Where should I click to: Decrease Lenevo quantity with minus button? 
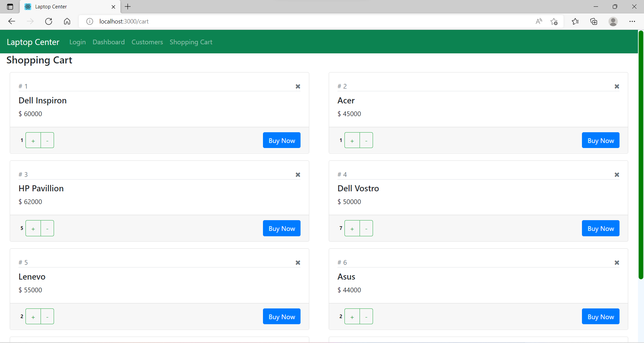47,316
